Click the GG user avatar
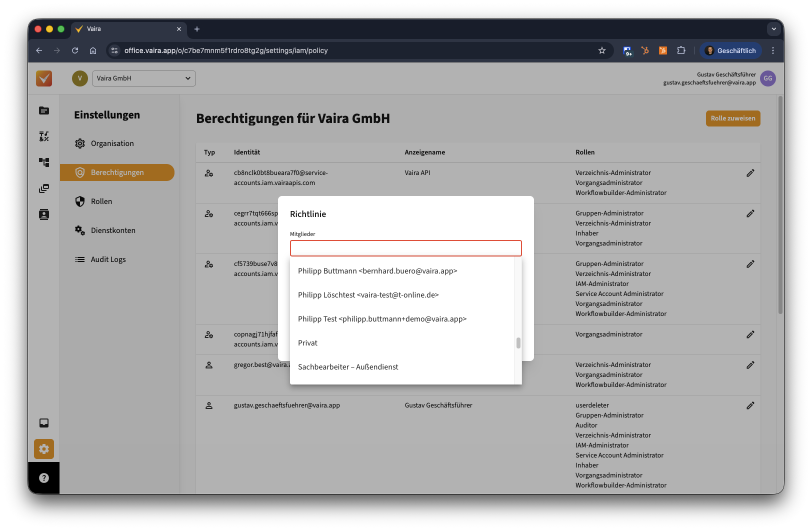812x531 pixels. (767, 78)
